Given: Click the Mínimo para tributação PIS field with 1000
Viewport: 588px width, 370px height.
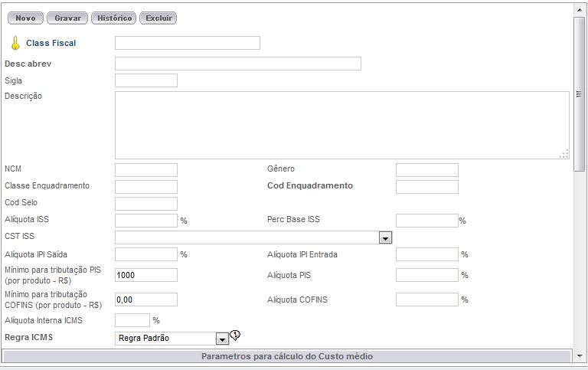Looking at the screenshot, I should click(x=146, y=275).
